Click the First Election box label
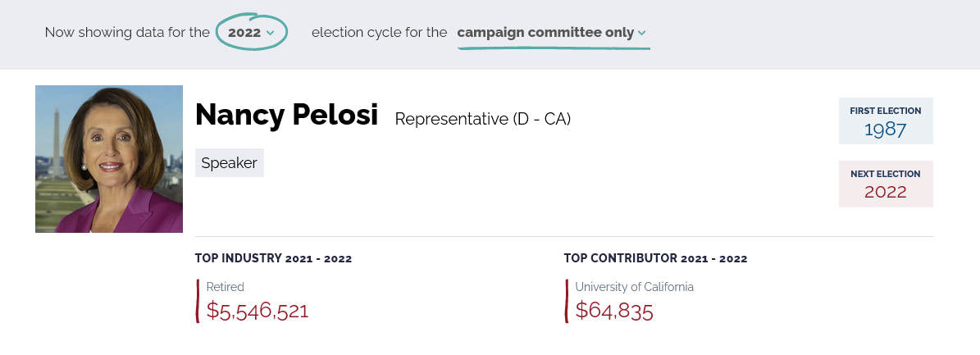 coord(886,111)
